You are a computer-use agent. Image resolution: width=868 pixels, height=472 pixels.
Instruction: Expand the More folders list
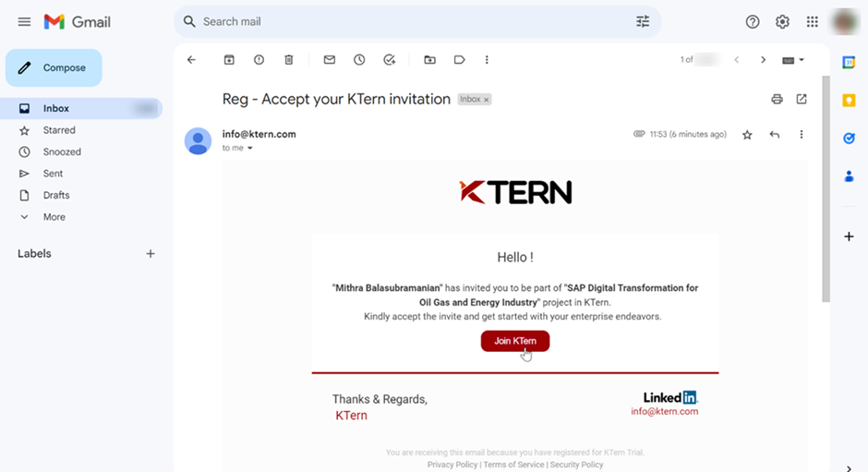point(54,217)
